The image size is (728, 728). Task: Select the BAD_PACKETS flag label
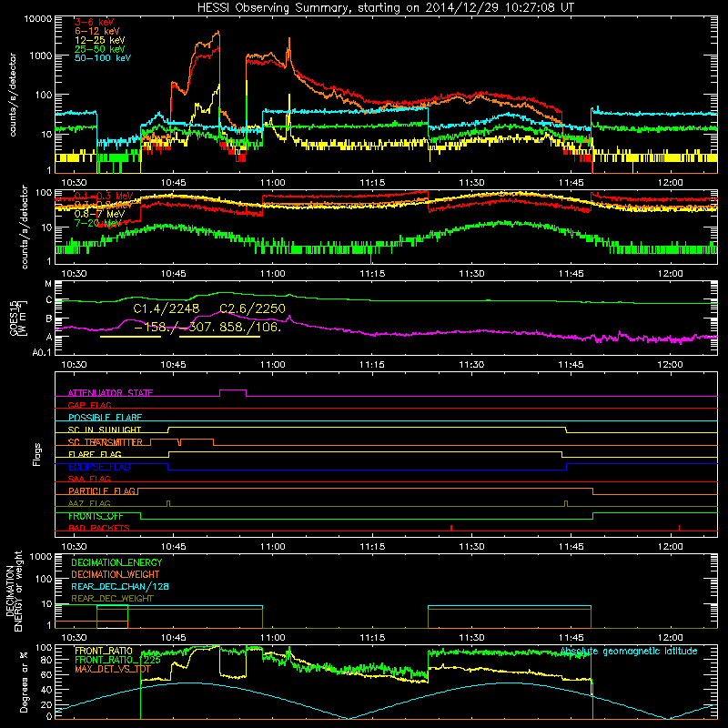tap(99, 528)
